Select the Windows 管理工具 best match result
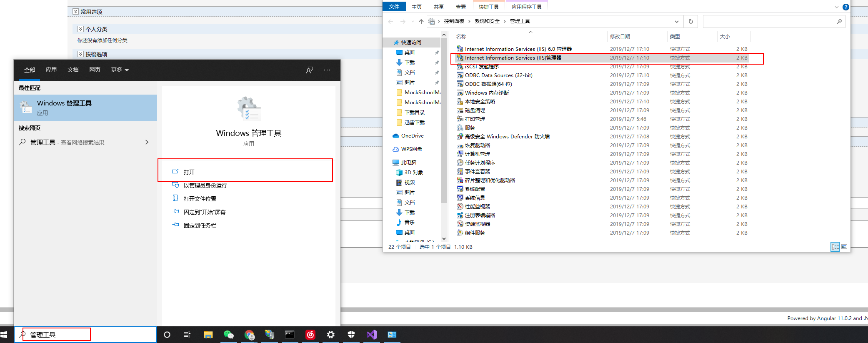The height and width of the screenshot is (343, 868). click(86, 108)
